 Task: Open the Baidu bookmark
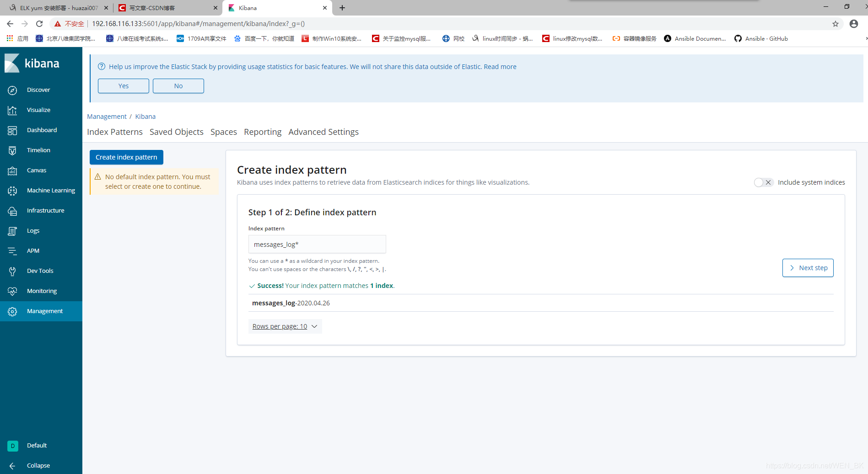coord(264,39)
